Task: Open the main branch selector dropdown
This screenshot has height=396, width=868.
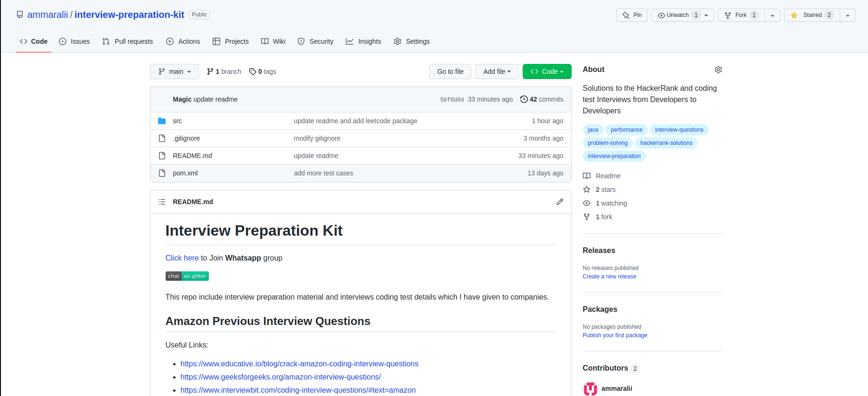Action: pos(175,71)
